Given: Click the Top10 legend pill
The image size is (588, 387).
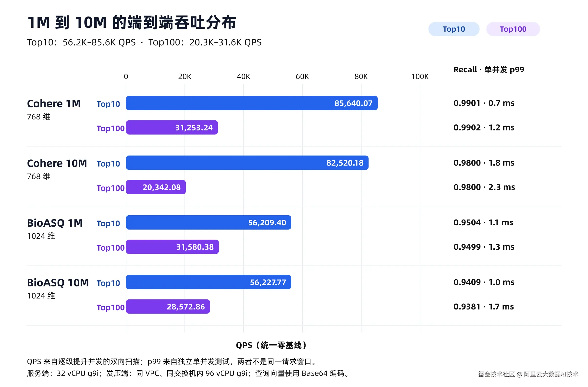Looking at the screenshot, I should pos(454,29).
